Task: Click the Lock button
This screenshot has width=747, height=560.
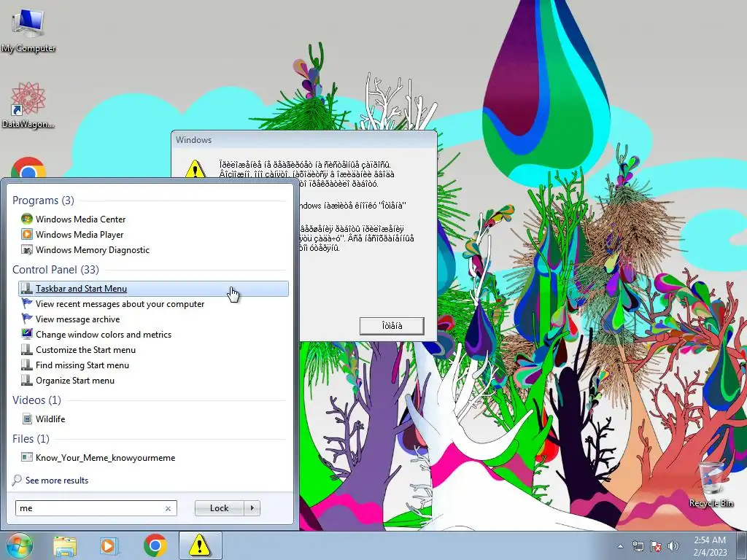Action: click(219, 508)
